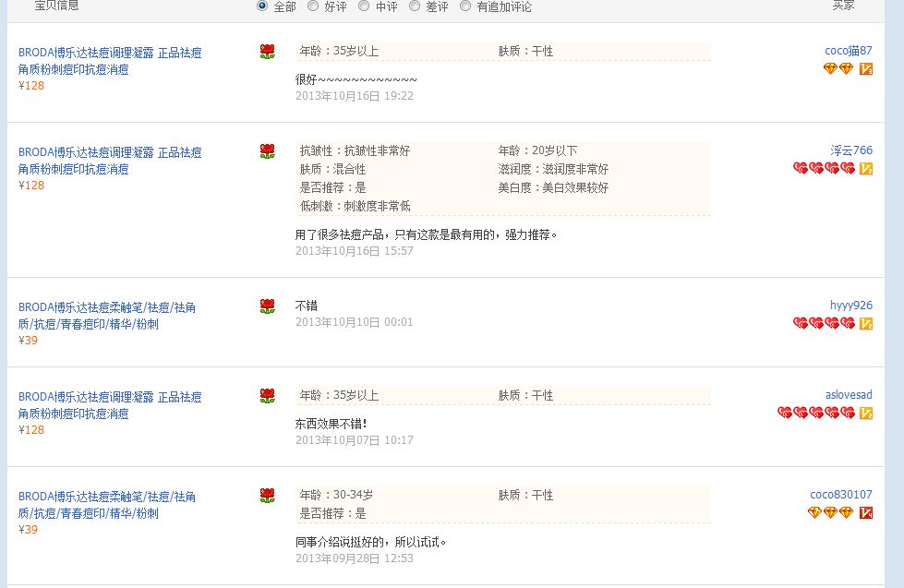Open buyer profile aslovesad
904x588 pixels.
(849, 395)
